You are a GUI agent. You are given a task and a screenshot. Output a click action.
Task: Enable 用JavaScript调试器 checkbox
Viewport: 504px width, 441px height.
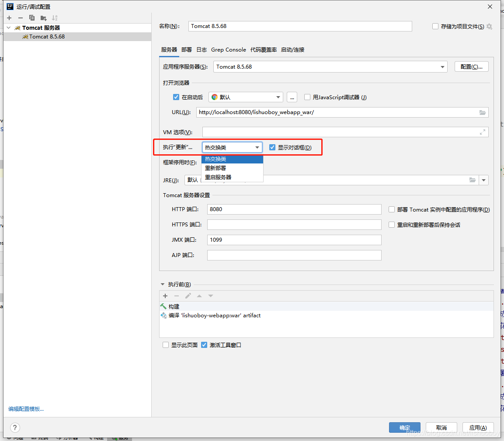(307, 97)
